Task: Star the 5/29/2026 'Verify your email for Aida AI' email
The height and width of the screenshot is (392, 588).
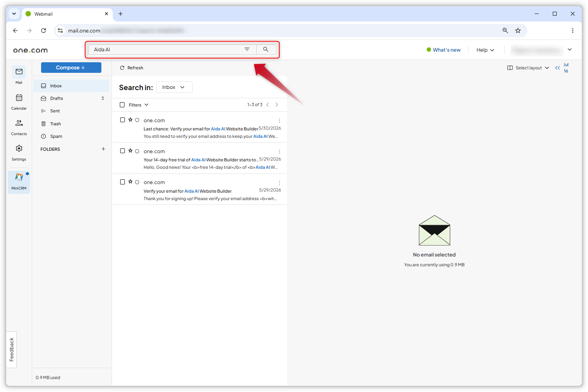Action: pyautogui.click(x=130, y=182)
